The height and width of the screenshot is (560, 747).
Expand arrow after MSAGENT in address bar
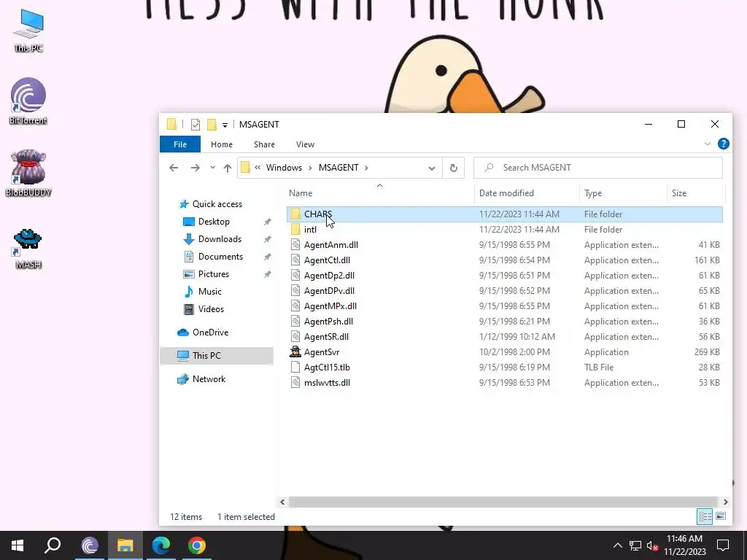pos(366,168)
